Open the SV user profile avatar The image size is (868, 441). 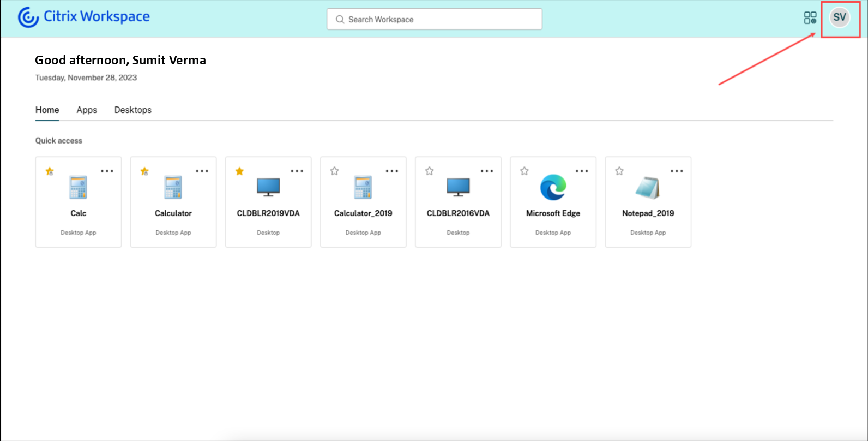pos(839,17)
